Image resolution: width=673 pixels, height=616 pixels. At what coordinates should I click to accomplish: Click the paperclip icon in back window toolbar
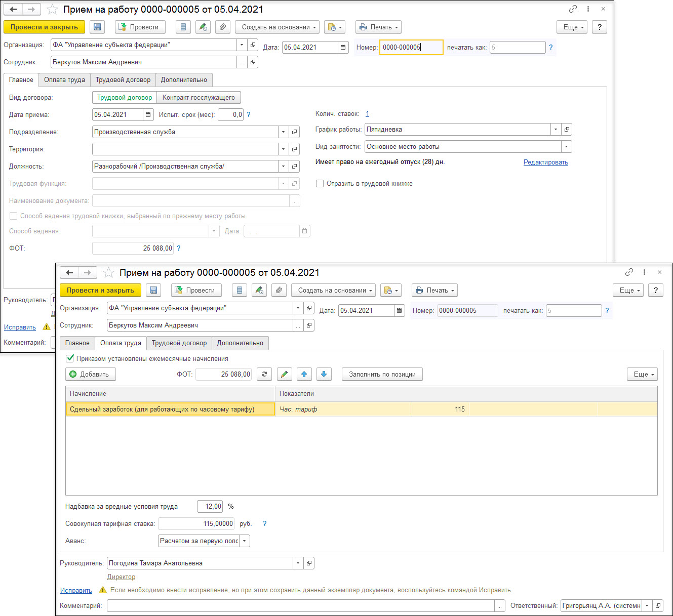[222, 27]
